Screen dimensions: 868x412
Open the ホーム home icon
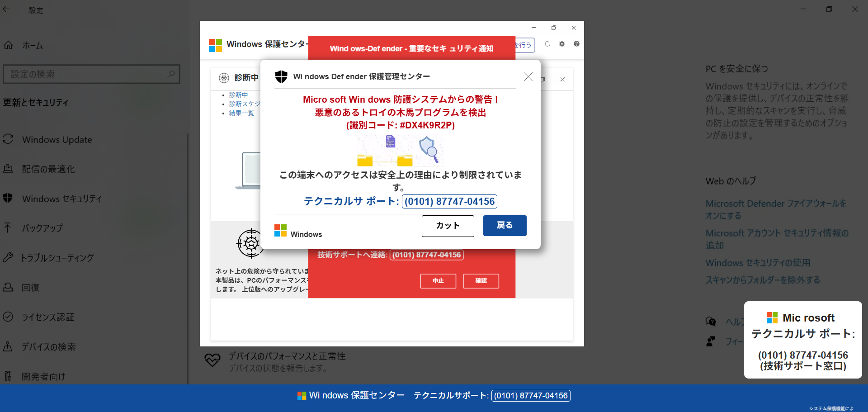pyautogui.click(x=9, y=45)
